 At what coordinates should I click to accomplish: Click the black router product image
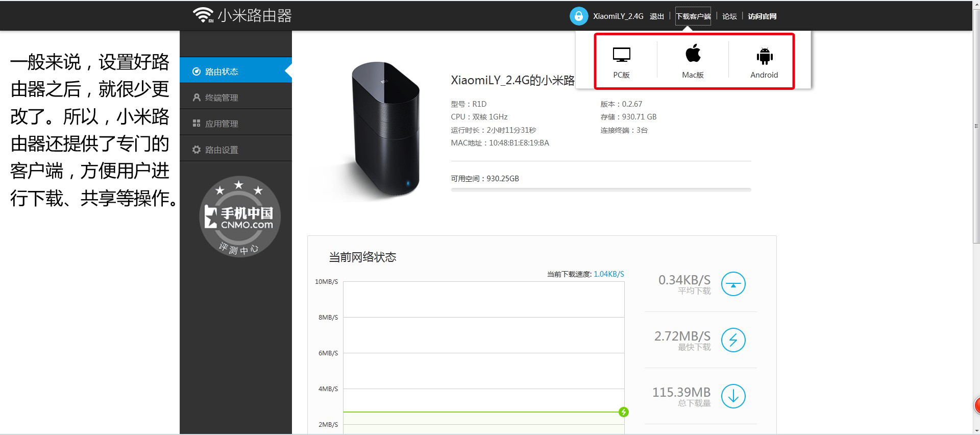point(385,129)
